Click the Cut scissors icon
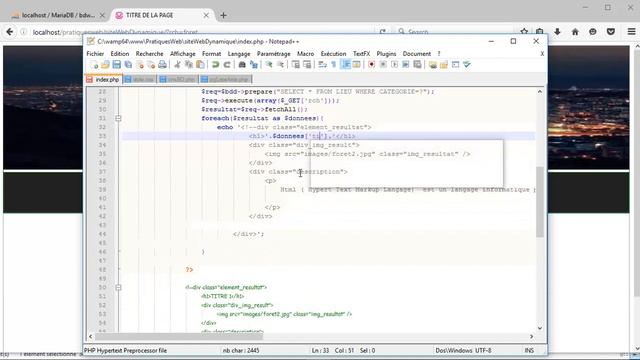 click(x=177, y=64)
